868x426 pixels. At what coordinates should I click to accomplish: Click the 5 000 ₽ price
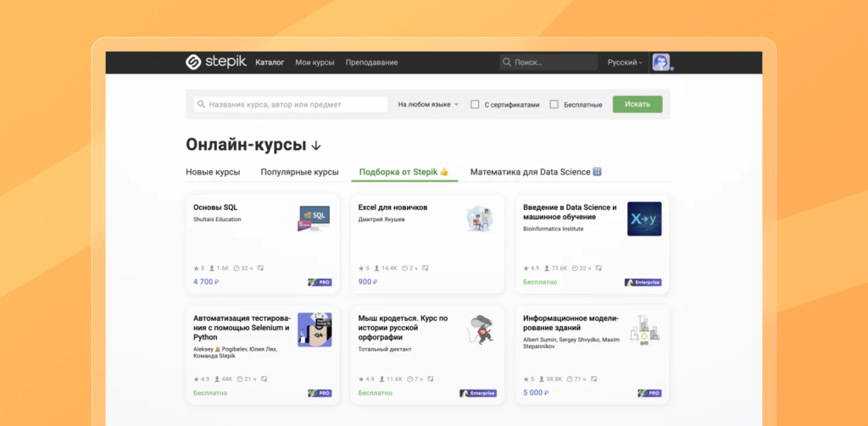pyautogui.click(x=536, y=393)
